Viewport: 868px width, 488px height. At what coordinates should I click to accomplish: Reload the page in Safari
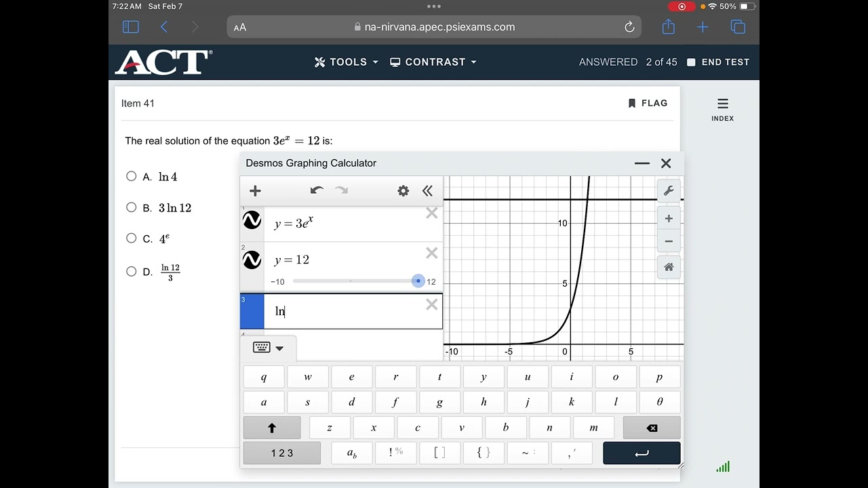[629, 27]
